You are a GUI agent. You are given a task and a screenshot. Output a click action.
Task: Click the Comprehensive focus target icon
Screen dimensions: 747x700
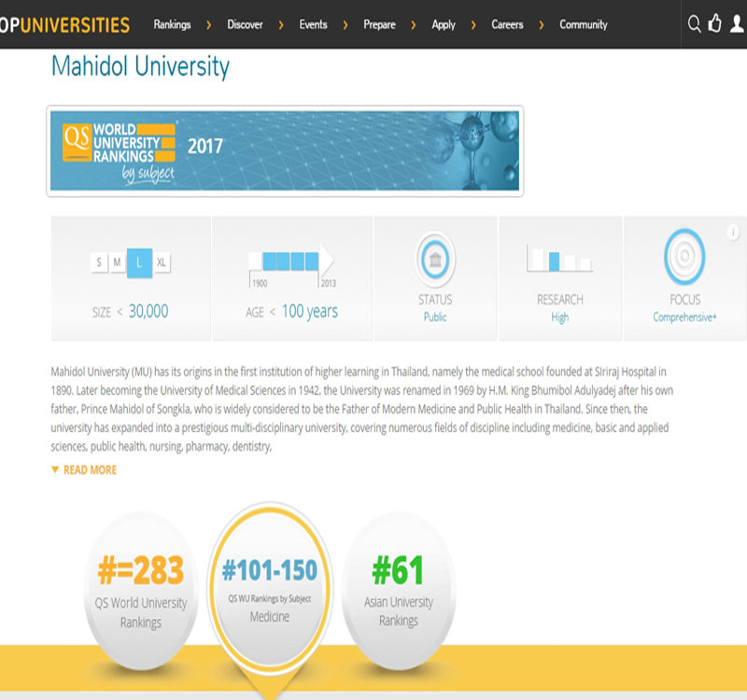coord(684,257)
